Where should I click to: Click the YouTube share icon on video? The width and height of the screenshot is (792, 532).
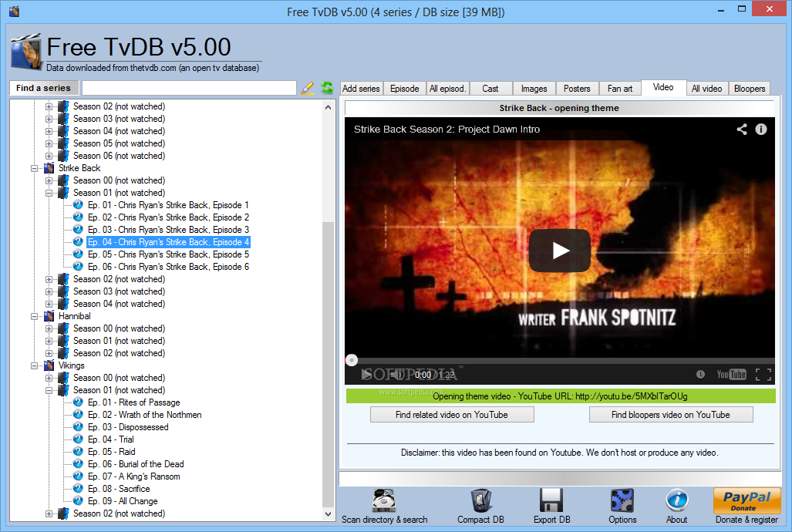coord(742,130)
